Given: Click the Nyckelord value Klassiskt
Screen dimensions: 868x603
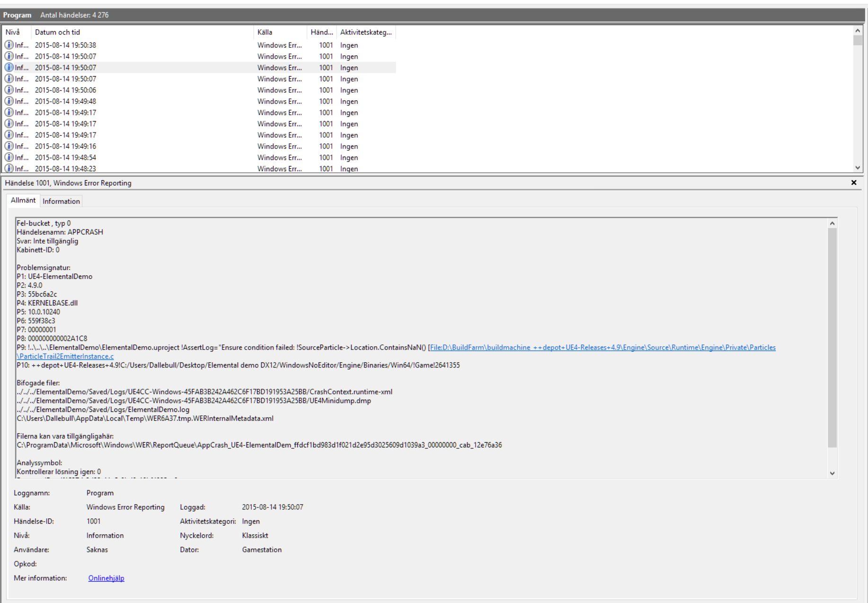Looking at the screenshot, I should 255,535.
